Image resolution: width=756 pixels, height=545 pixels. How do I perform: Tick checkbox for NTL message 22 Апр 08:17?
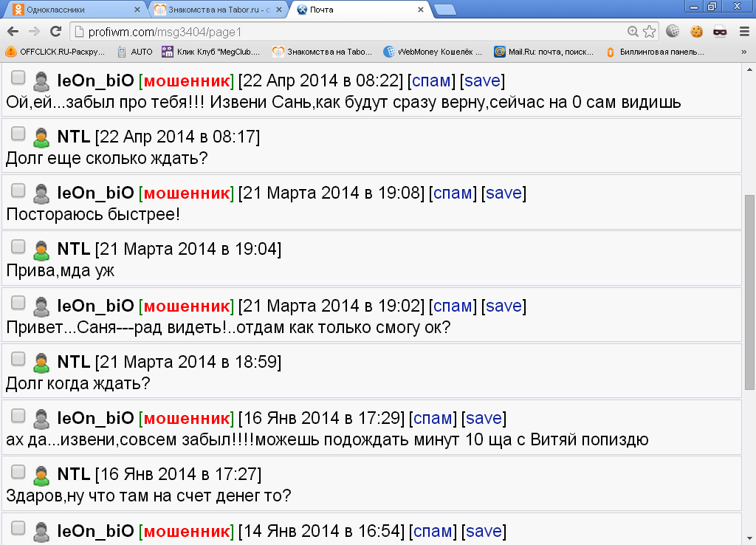pos(18,134)
